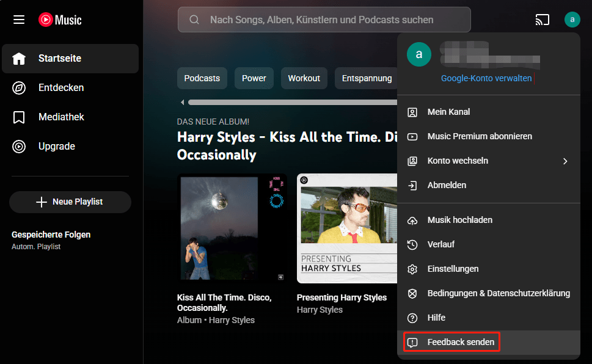Select the Podcasts filter chip

click(202, 78)
